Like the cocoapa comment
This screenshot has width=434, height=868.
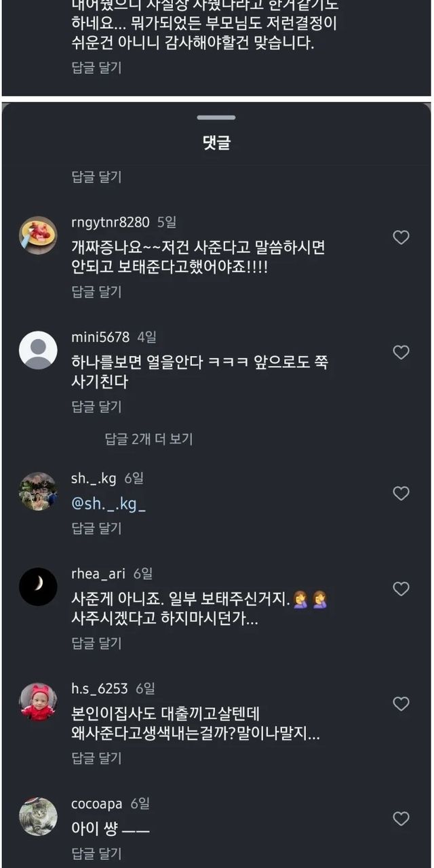(x=401, y=818)
